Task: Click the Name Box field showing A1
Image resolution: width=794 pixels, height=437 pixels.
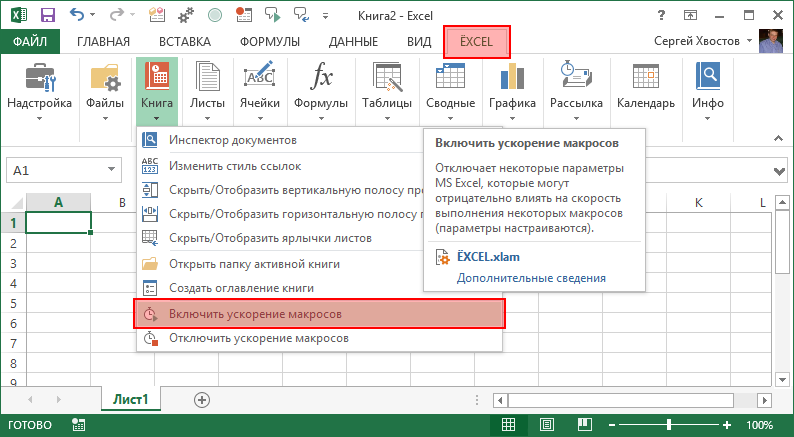Action: coord(64,170)
